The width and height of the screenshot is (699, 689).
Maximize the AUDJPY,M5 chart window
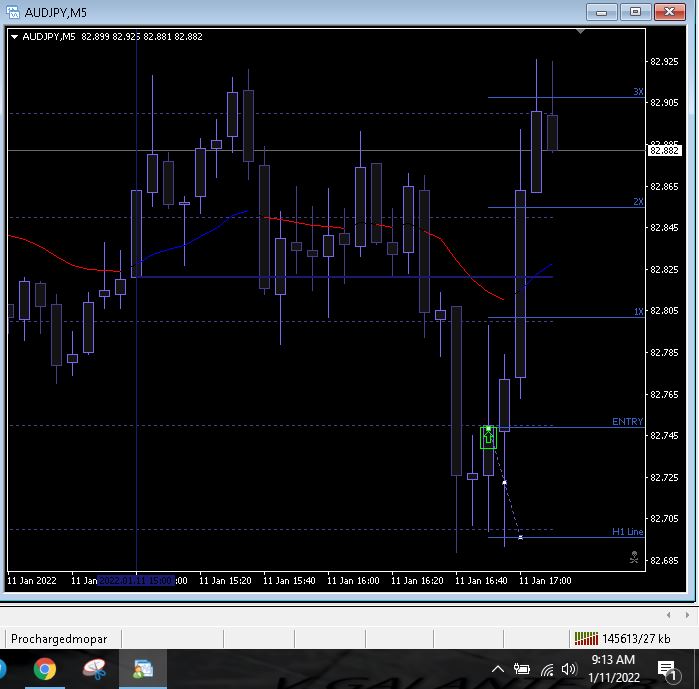pos(635,12)
